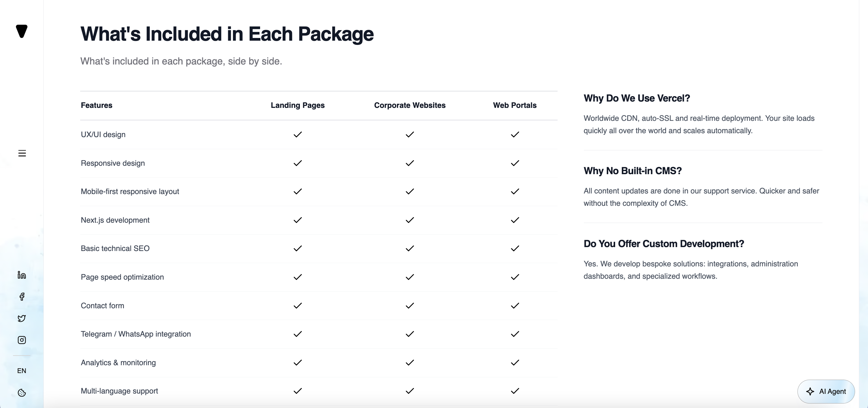The image size is (868, 408).
Task: Expand Why Do We Use Vercel question
Action: (637, 98)
